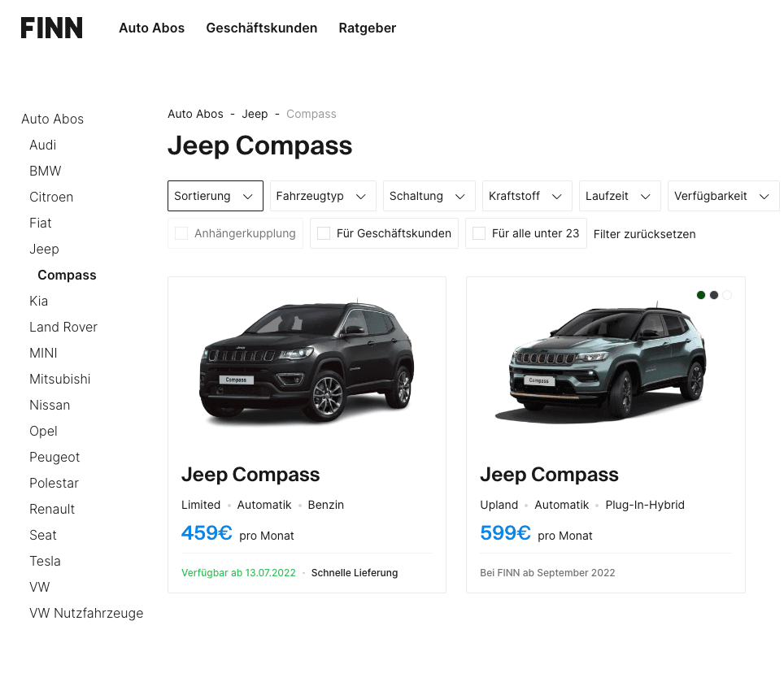Click the FINN logo

click(51, 28)
